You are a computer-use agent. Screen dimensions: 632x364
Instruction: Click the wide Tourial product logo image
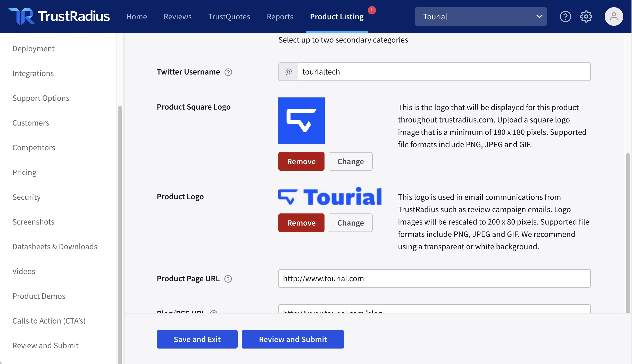(330, 196)
